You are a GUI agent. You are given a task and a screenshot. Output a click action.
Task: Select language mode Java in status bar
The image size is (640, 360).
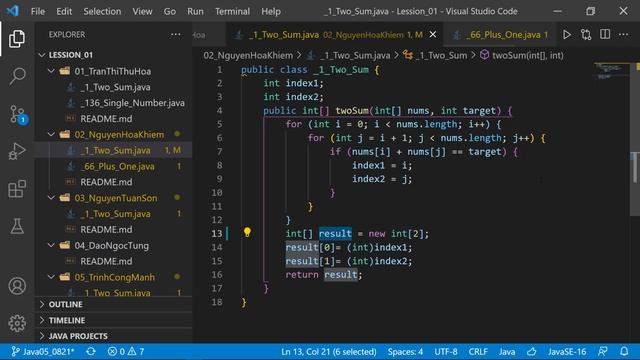507,351
